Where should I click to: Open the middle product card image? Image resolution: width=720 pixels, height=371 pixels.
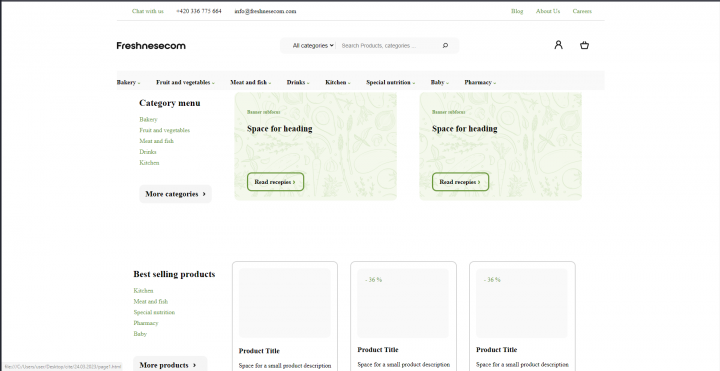tap(403, 303)
